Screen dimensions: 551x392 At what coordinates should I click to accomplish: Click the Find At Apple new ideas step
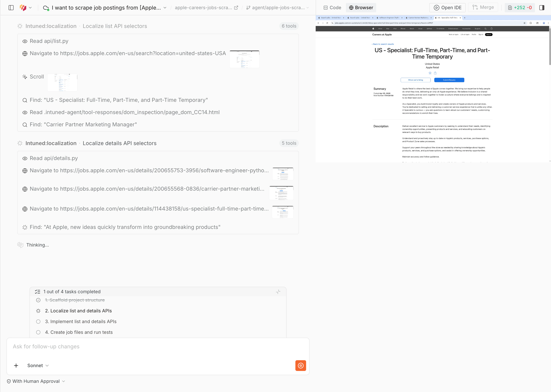pyautogui.click(x=121, y=227)
